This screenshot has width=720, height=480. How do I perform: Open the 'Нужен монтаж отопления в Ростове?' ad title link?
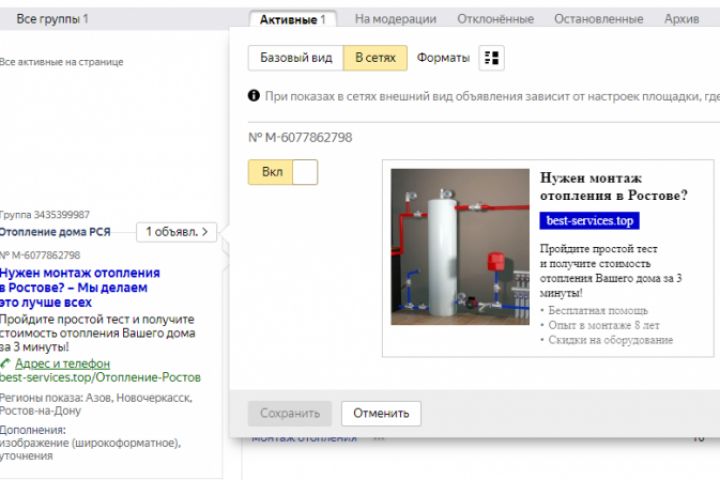point(80,288)
